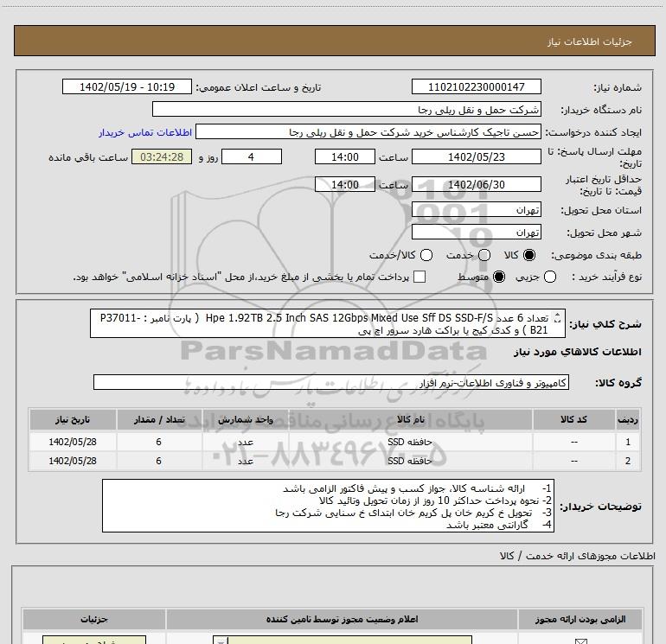
Task: Click the general need description text area
Action: point(328,323)
